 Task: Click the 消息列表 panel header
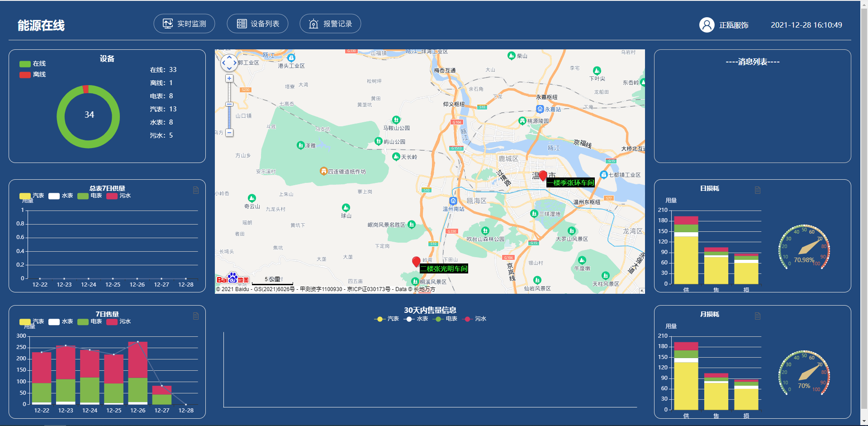click(x=753, y=62)
